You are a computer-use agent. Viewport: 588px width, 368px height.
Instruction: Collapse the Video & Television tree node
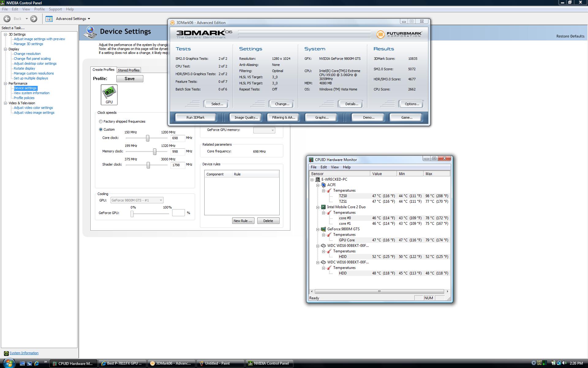click(x=5, y=103)
